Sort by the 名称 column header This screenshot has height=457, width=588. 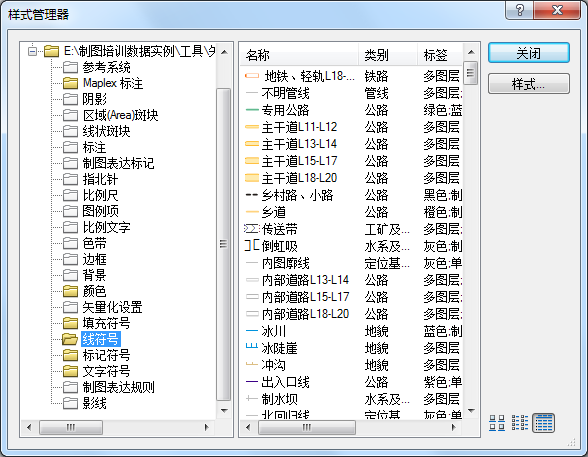coord(299,55)
